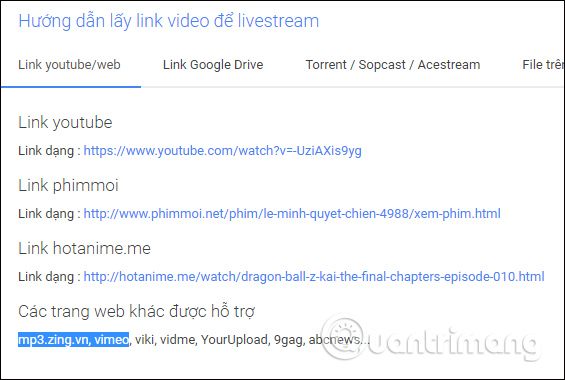Click heading 'Hướng dẫn lấy link video để livestream'
Image resolution: width=565 pixels, height=380 pixels.
[x=169, y=21]
